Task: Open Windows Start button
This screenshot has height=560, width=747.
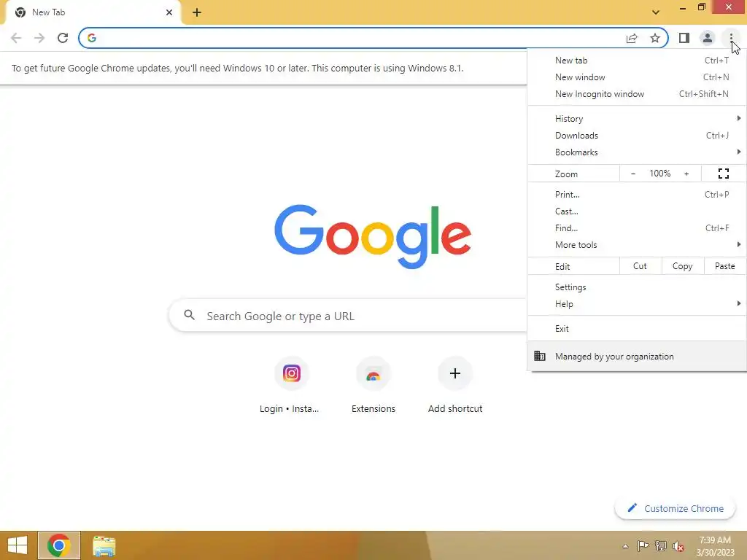Action: [18, 545]
